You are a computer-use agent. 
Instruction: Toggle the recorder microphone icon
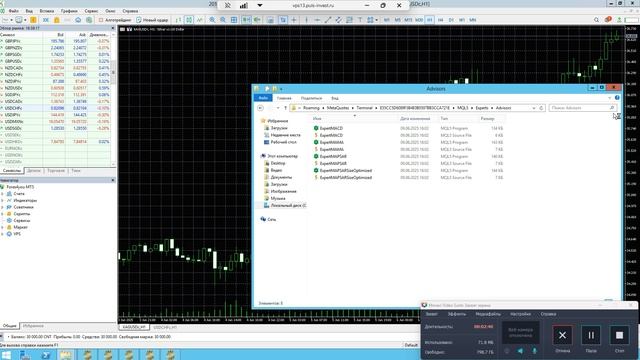point(534,351)
